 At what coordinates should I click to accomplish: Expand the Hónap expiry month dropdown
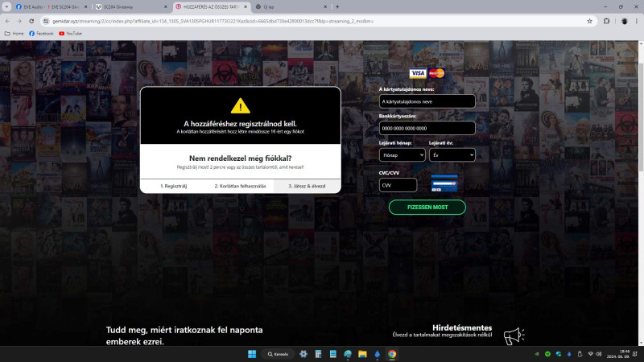[402, 155]
